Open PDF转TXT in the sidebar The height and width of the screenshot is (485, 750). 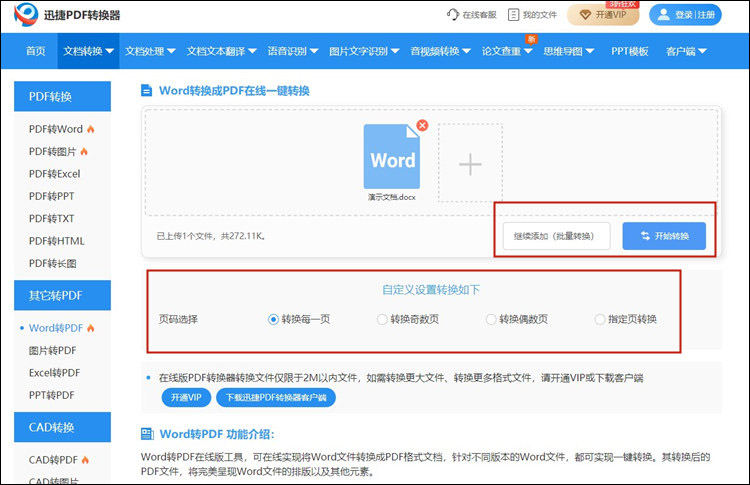click(51, 219)
